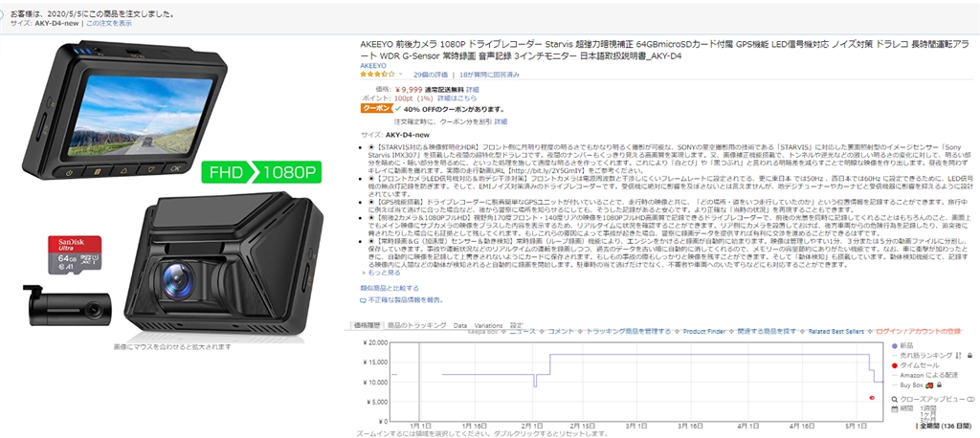Click the green coupon checkmark

pos(398,108)
